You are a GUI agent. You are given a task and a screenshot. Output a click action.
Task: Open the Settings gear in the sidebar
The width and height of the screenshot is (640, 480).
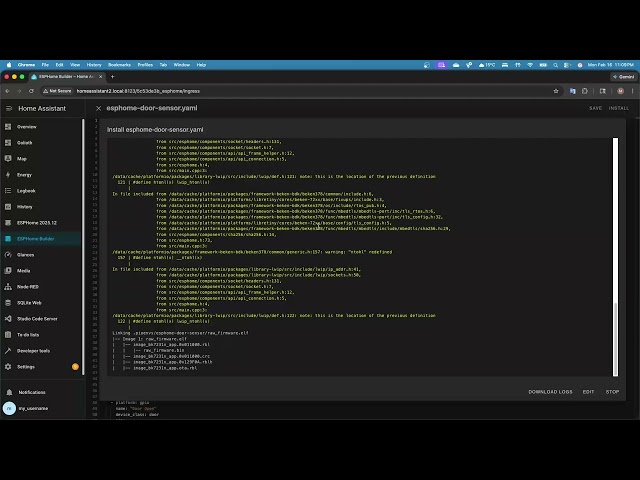[x=8, y=367]
